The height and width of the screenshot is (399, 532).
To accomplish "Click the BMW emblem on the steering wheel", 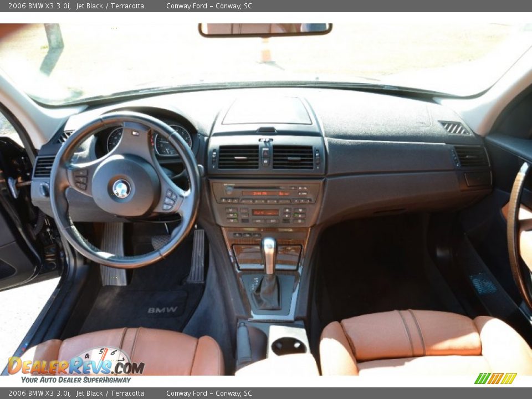I will [121, 188].
